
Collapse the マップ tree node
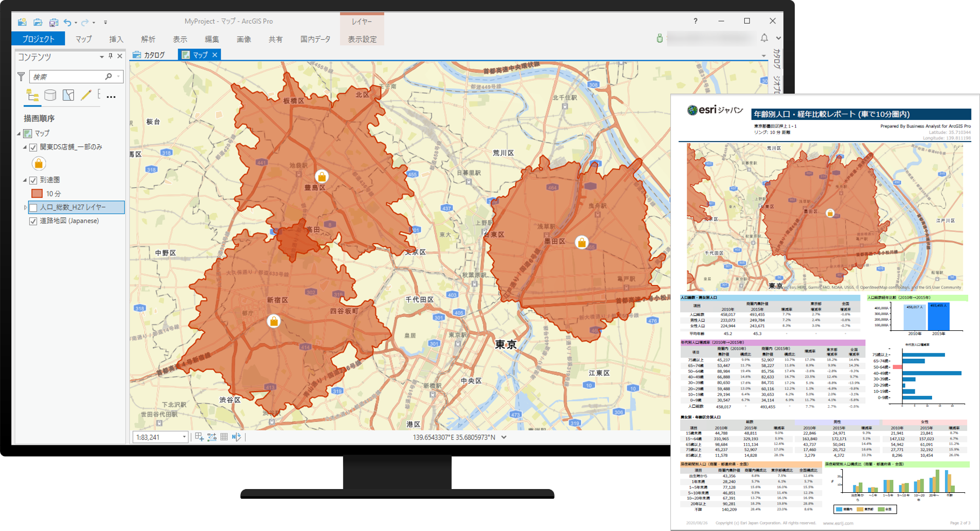[x=19, y=133]
